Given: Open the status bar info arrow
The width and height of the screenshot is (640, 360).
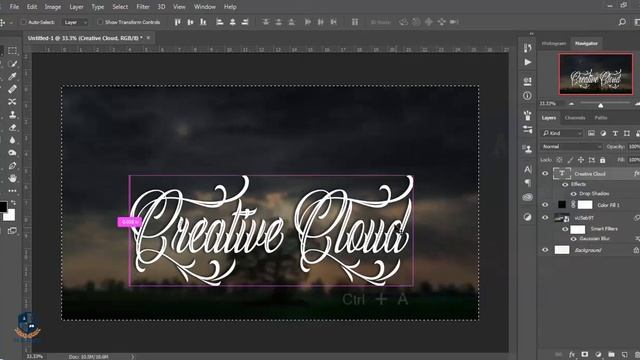Looking at the screenshot, I should [x=132, y=357].
